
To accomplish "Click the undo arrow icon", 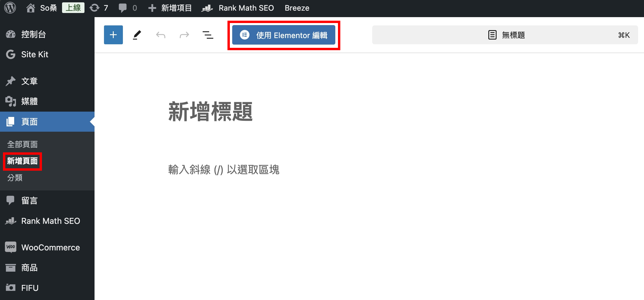I will pyautogui.click(x=160, y=35).
